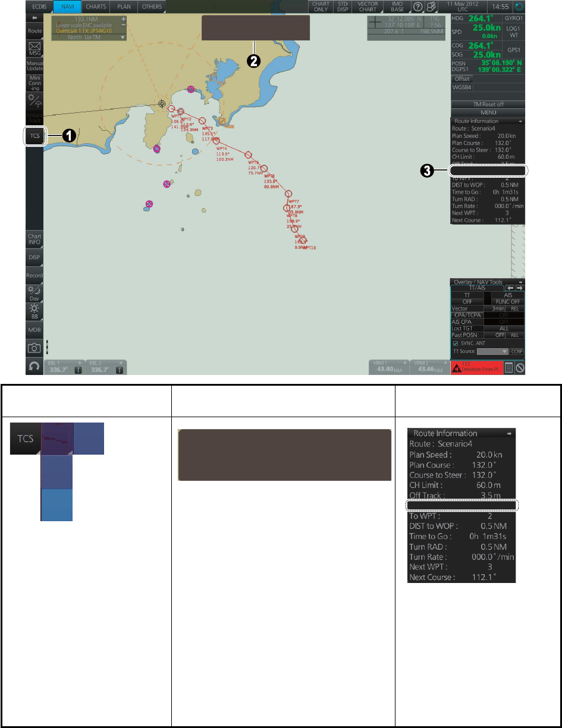Click the undo curved arrow icon
Viewport: 562px width, 728px height.
[x=34, y=366]
